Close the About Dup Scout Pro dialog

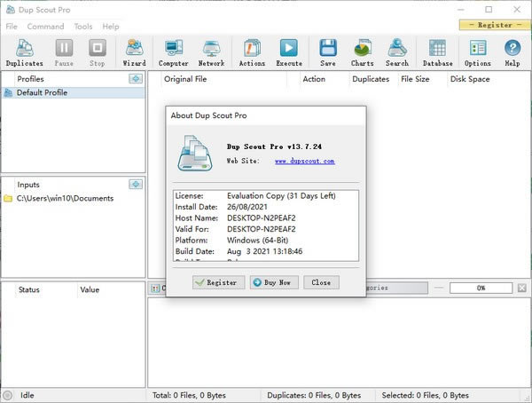tap(321, 282)
